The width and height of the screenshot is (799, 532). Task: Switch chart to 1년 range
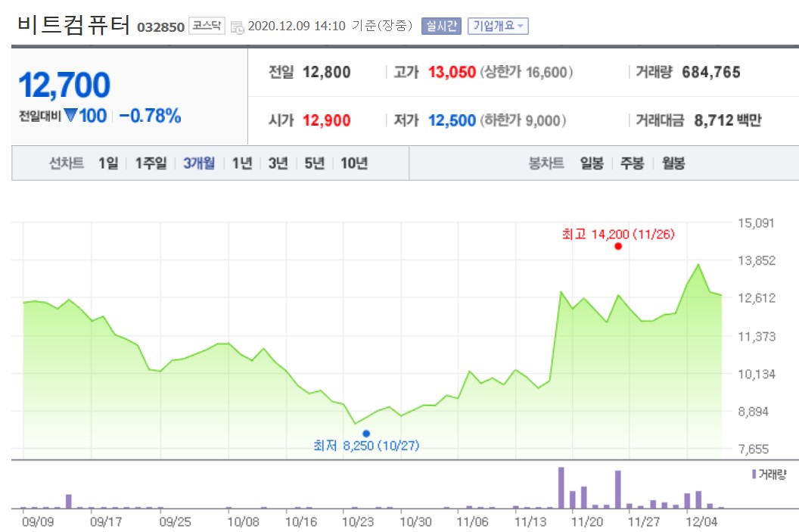pos(242,163)
